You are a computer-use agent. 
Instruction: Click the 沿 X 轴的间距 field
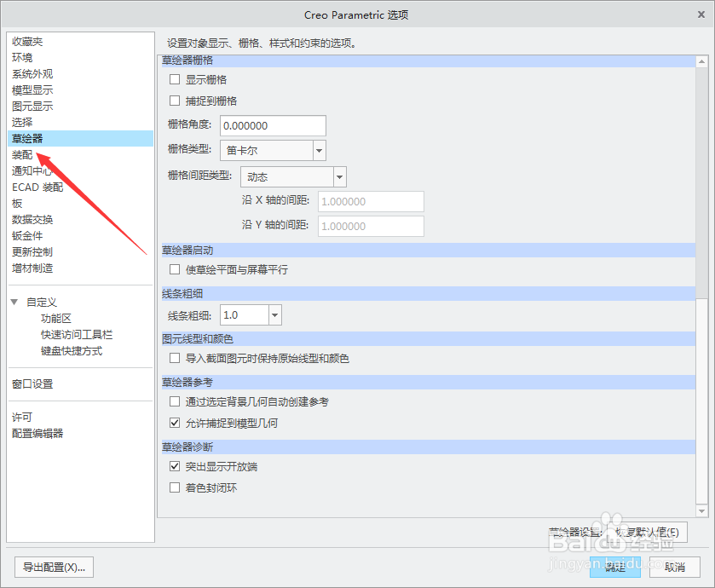point(372,201)
